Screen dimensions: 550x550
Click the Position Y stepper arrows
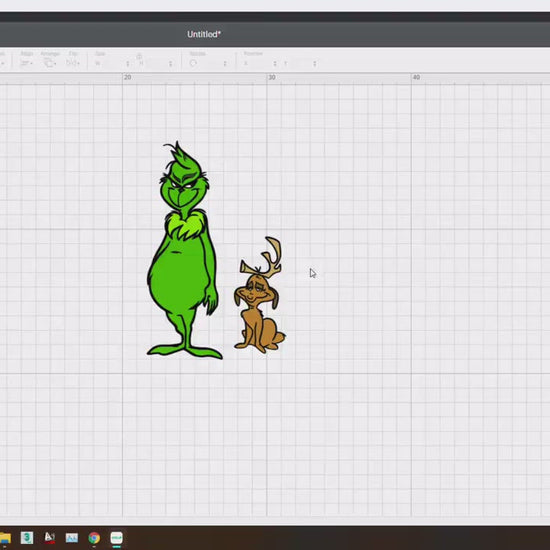point(315,63)
